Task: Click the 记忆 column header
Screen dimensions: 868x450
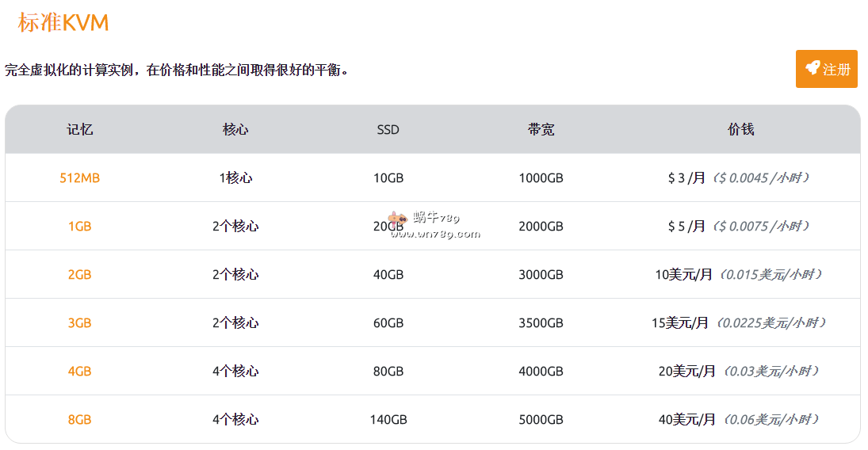Action: pyautogui.click(x=80, y=130)
